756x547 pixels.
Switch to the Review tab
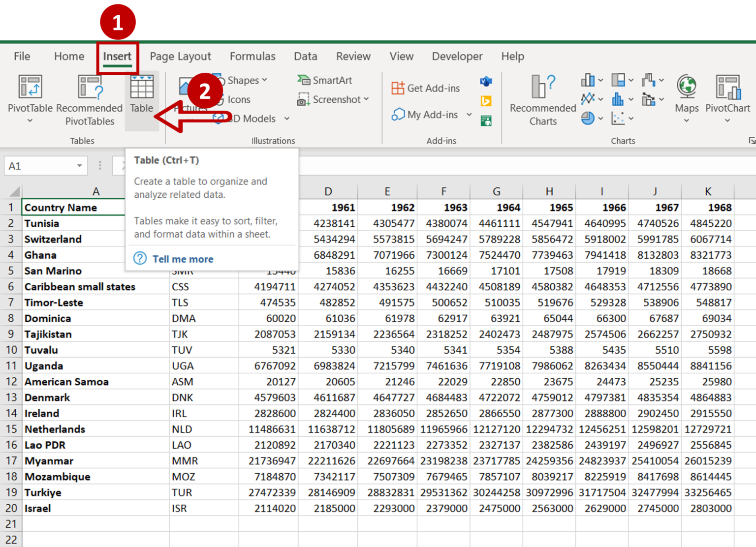tap(353, 57)
